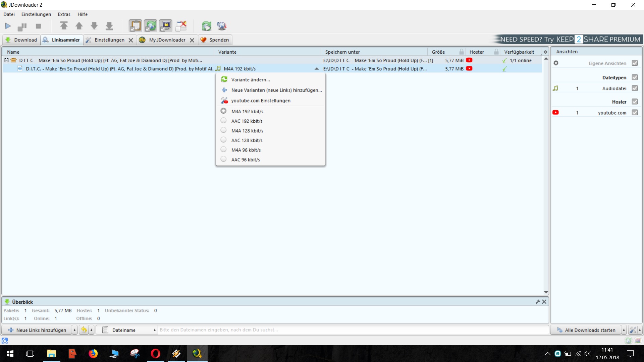
Task: Click the update check globe icon
Action: tap(222, 26)
